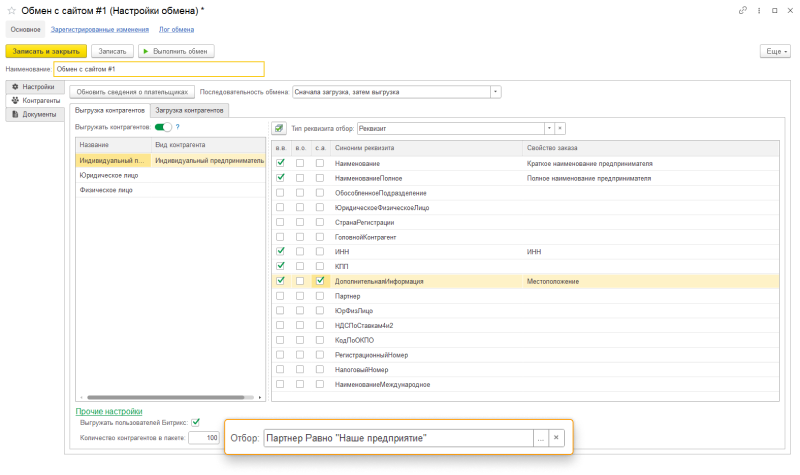The width and height of the screenshot is (800, 475).
Task: Open the Последовательность обмена dropdown
Action: pos(496,92)
